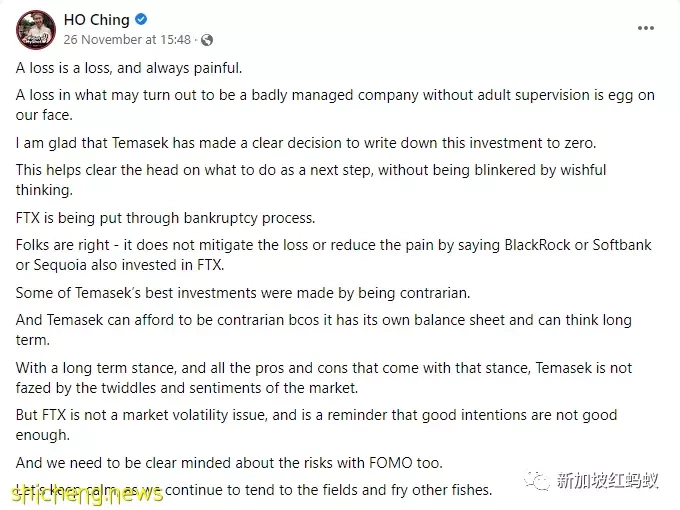680x510 pixels.
Task: Click the paragraph about Temasek's own balance sheet
Action: (324, 330)
